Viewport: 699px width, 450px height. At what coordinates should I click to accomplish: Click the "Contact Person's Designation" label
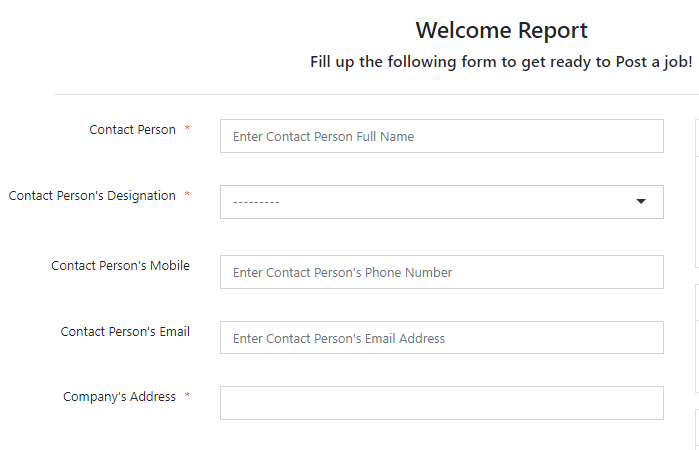pyautogui.click(x=92, y=196)
